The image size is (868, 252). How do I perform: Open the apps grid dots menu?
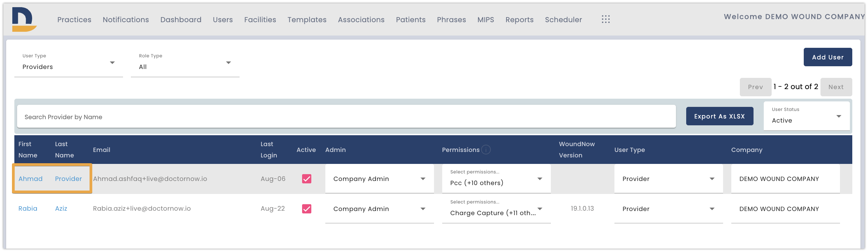[606, 19]
